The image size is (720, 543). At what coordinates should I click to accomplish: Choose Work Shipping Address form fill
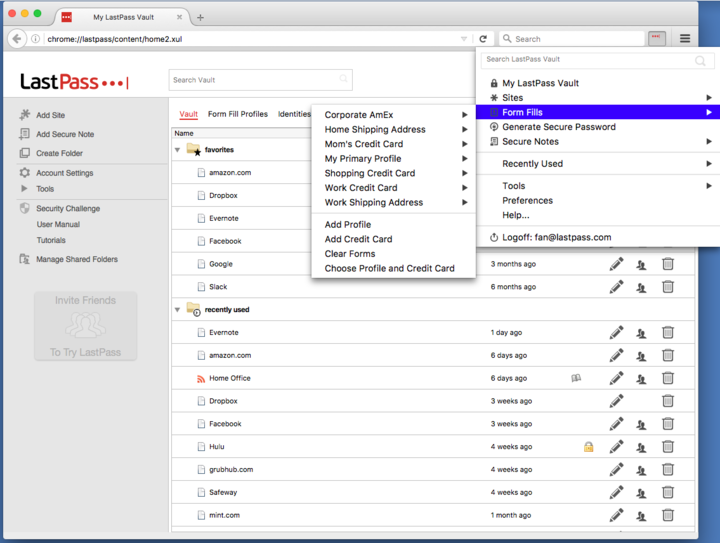(x=373, y=202)
